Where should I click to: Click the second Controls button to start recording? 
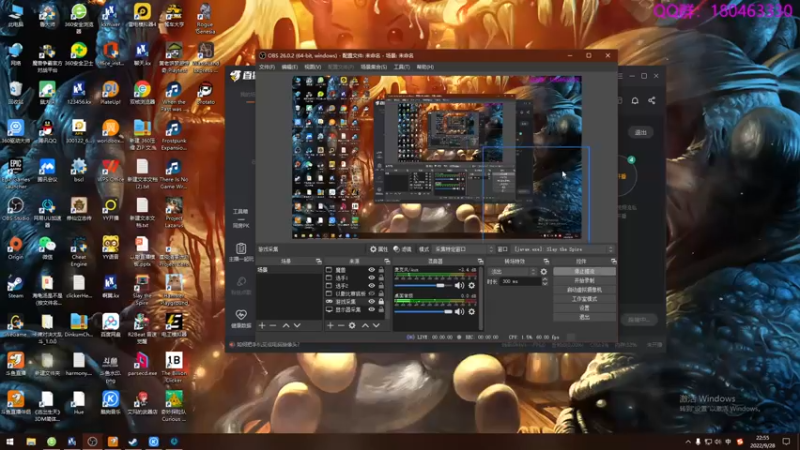(x=584, y=281)
